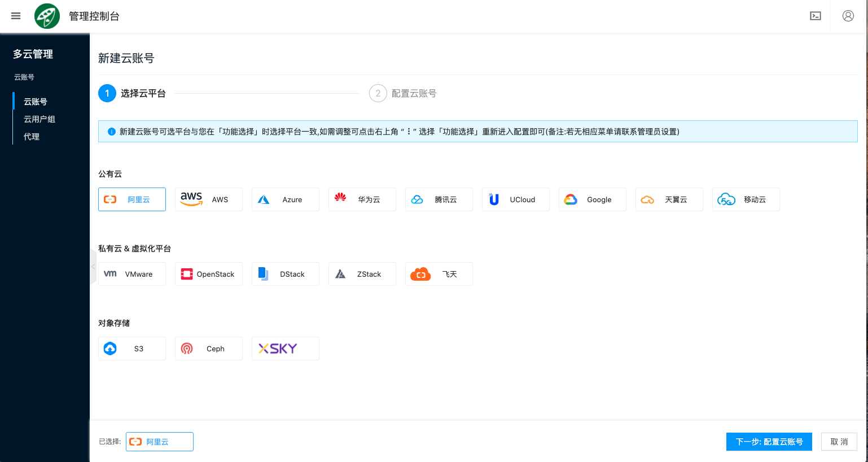
Task: Open the cloud shell terminal icon
Action: coord(816,16)
